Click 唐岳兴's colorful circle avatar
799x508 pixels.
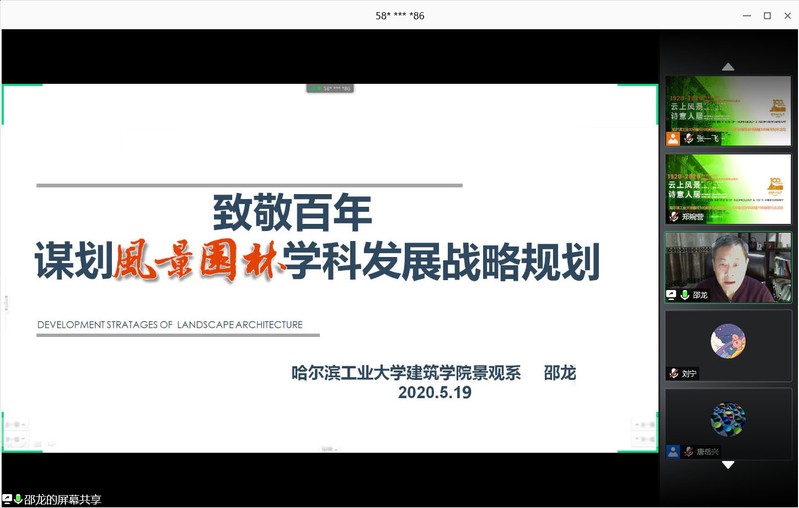[x=728, y=419]
